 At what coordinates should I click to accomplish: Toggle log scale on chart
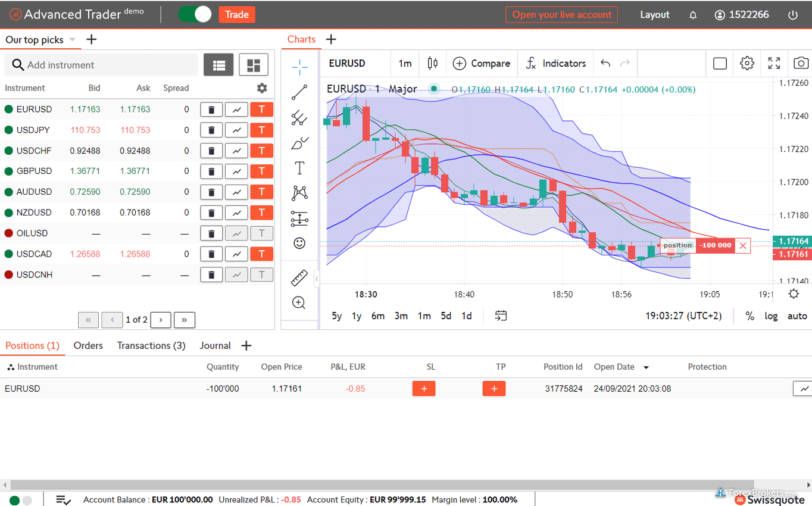click(771, 316)
